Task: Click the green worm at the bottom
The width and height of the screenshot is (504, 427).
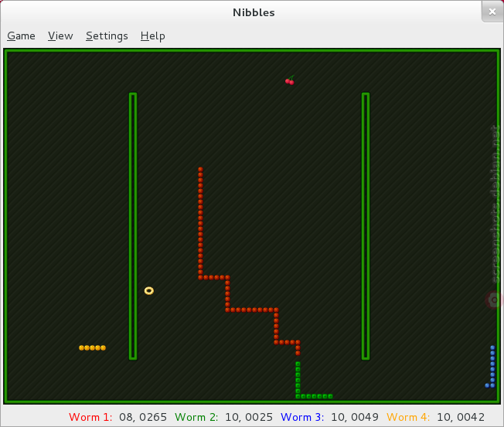Action: coord(298,381)
